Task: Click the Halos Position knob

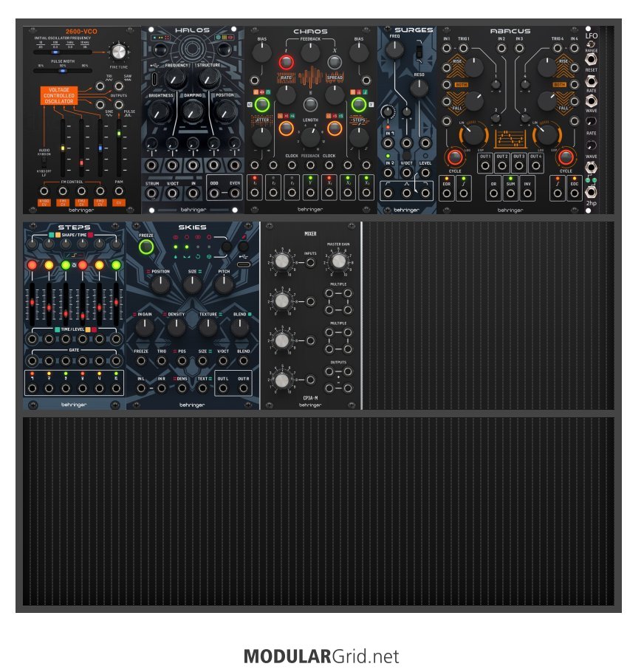Action: coord(225,112)
